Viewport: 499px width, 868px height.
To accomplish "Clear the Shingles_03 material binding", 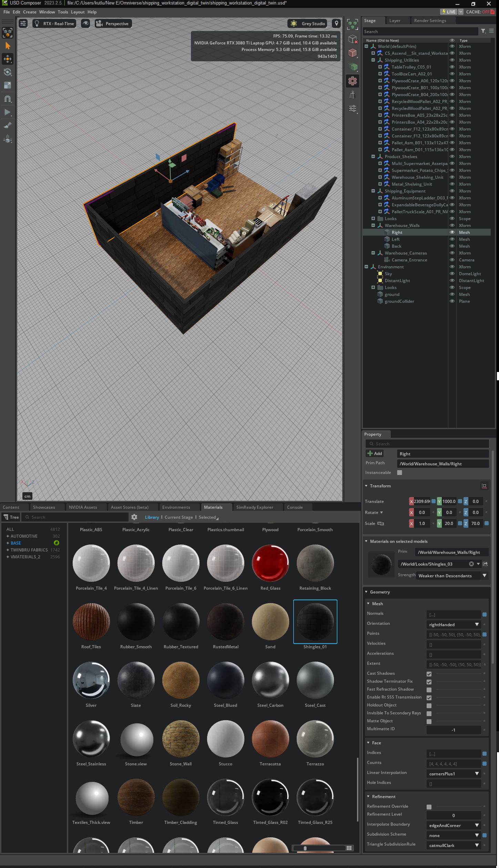I will tap(471, 564).
